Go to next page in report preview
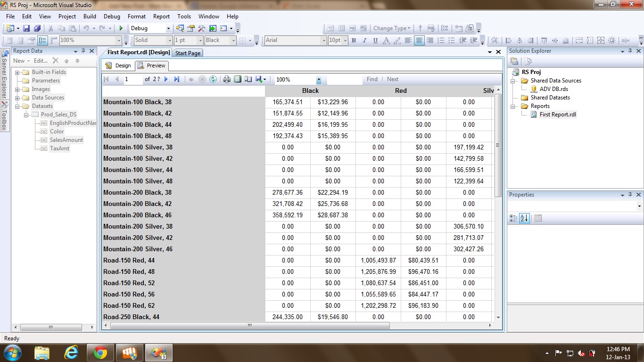This screenshot has width=644, height=362. click(x=166, y=79)
